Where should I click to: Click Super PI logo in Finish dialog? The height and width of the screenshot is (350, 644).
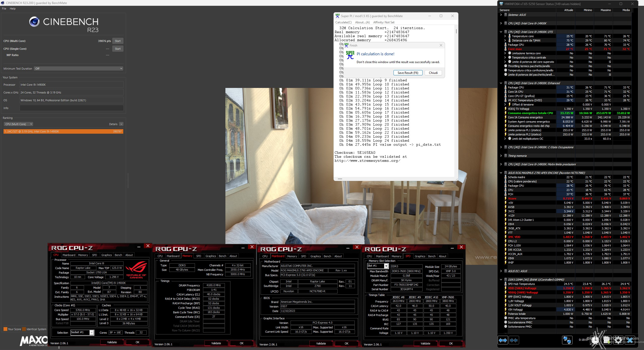point(350,55)
